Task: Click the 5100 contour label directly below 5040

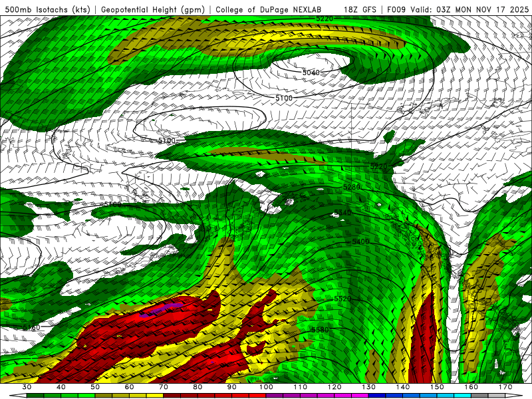Action: 284,98
